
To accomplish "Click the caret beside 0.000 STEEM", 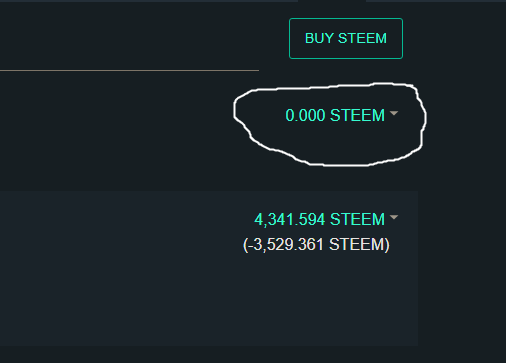I will pyautogui.click(x=394, y=113).
